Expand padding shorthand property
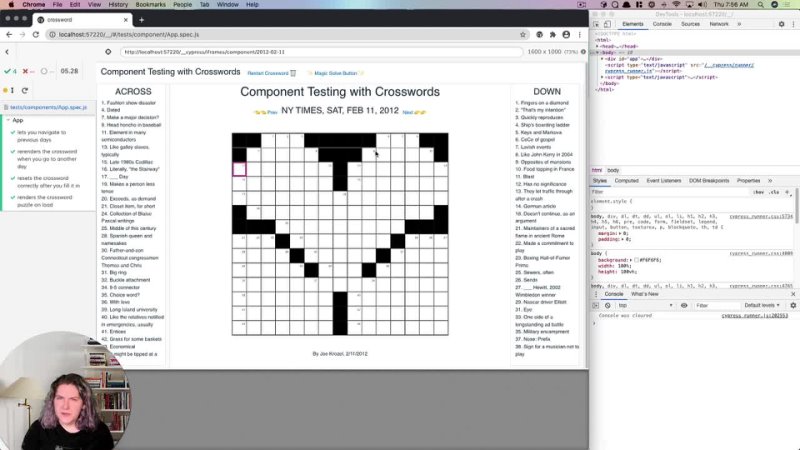Viewport: 800px width, 450px height. [x=623, y=239]
